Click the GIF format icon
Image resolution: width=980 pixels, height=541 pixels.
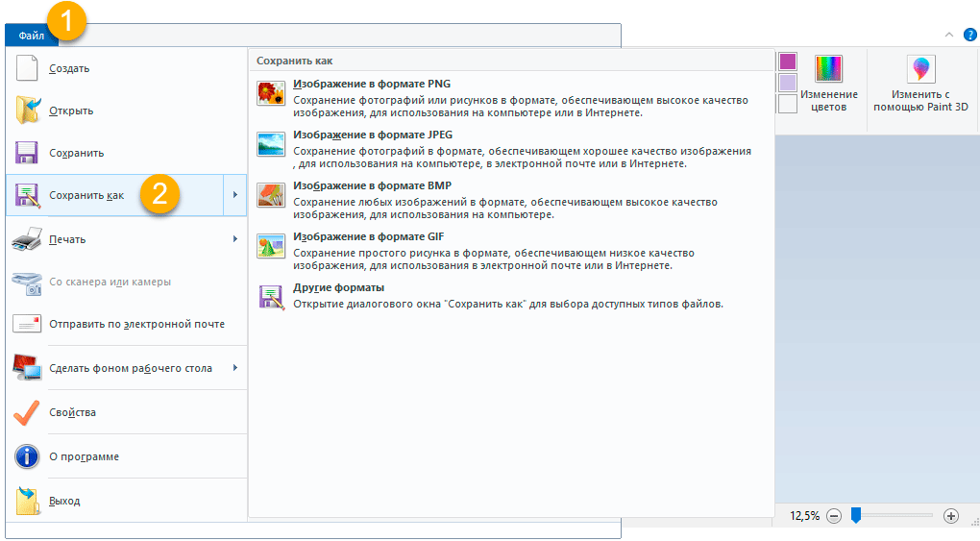(x=271, y=246)
